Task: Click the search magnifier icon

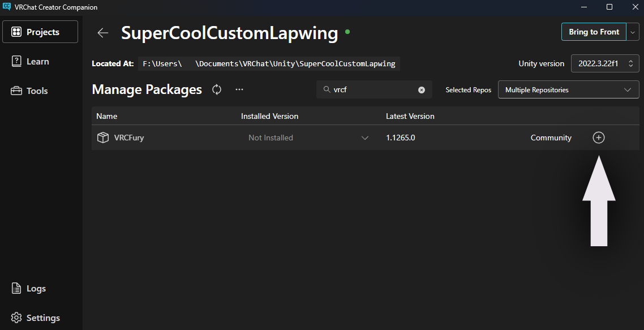Action: click(326, 90)
